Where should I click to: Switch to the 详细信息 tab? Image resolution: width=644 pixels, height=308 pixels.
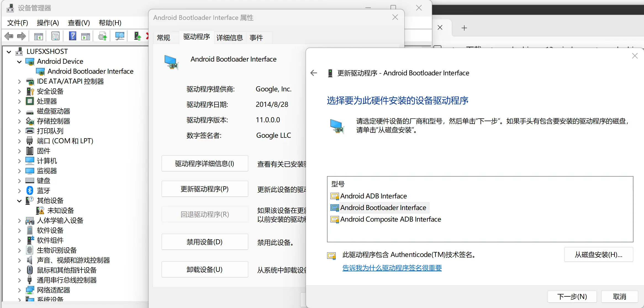click(229, 38)
